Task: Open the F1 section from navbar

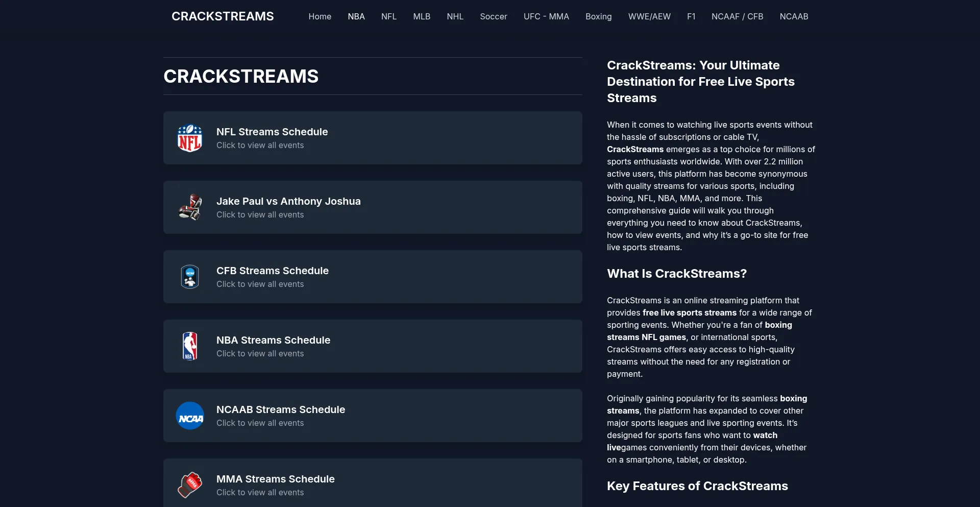Action: [x=691, y=16]
